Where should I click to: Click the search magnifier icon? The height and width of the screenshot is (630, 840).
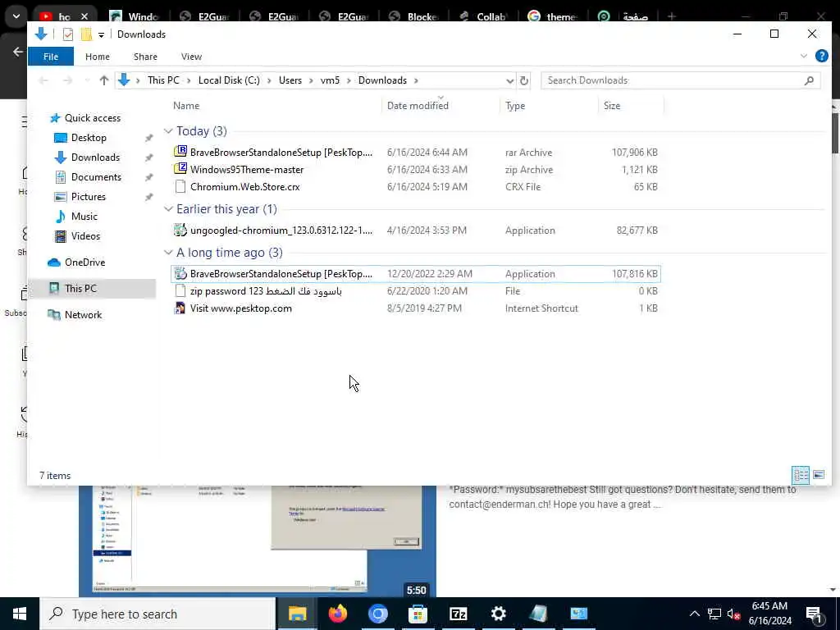pyautogui.click(x=809, y=80)
